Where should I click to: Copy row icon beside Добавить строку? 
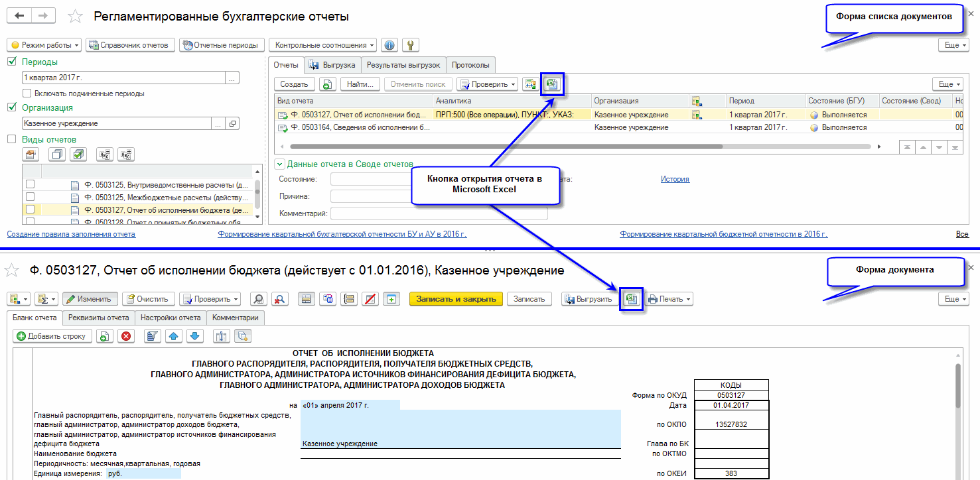click(104, 336)
